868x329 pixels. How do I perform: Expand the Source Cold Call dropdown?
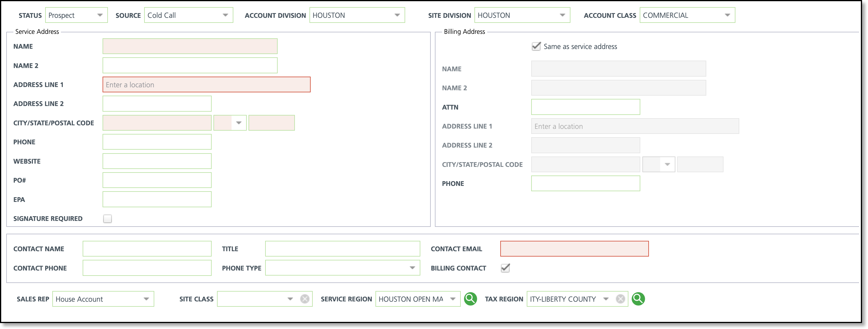coord(225,15)
